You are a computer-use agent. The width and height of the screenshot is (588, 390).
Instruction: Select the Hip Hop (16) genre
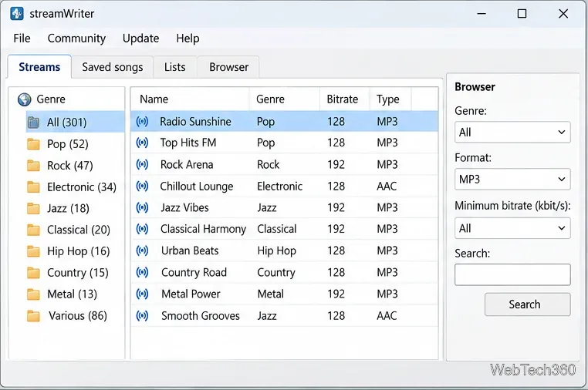click(x=79, y=251)
